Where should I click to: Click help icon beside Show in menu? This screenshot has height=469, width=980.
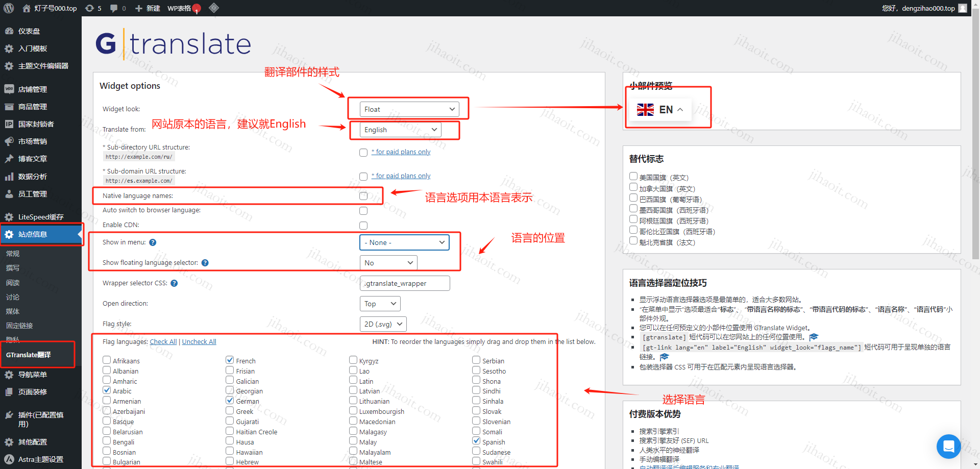coord(153,242)
